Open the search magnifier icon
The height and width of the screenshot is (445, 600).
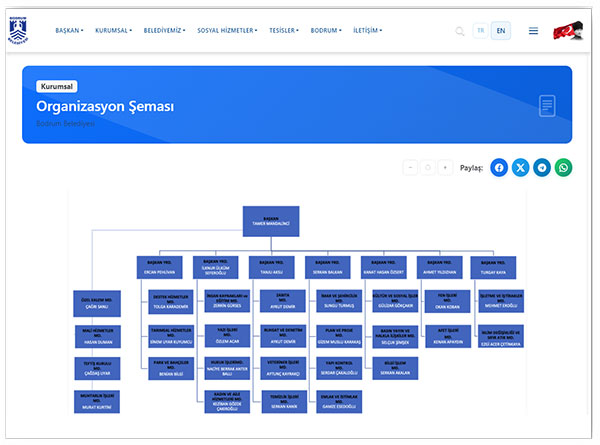pyautogui.click(x=460, y=31)
